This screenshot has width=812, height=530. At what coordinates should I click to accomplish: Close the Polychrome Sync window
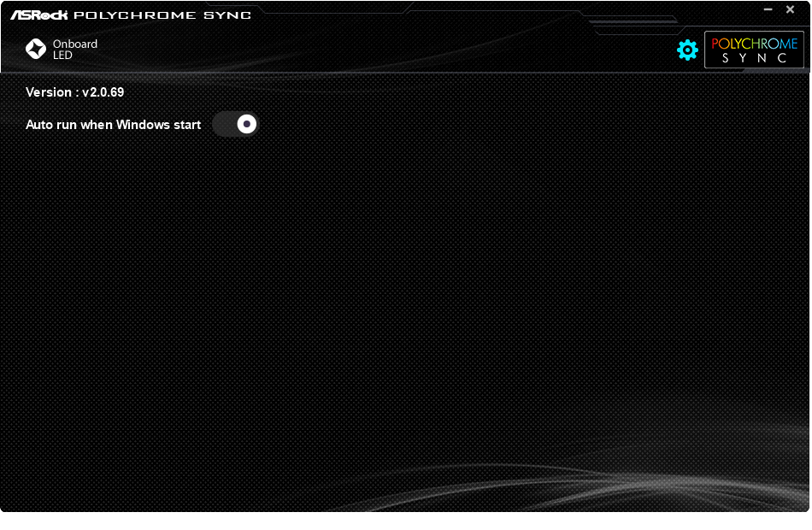(x=791, y=9)
